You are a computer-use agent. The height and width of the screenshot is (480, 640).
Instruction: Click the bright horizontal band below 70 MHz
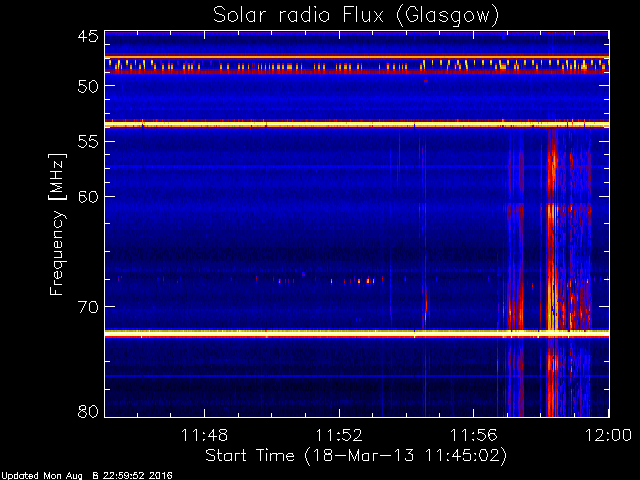pos(357,334)
